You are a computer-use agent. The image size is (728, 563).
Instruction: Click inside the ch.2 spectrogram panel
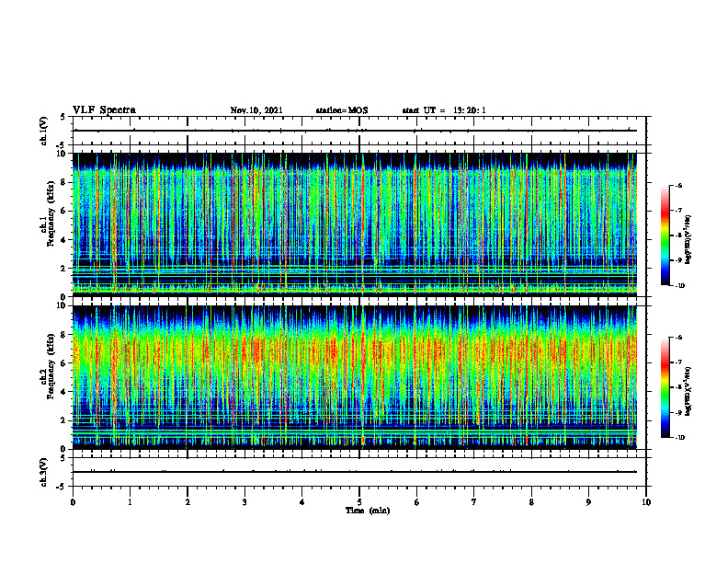pyautogui.click(x=355, y=377)
